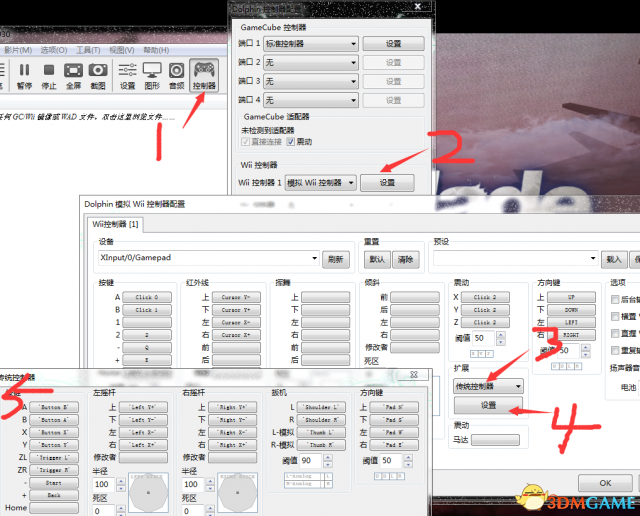The height and width of the screenshot is (516, 640).
Task: Click the L-模拟 'Thumb L' mapping
Action: click(x=321, y=432)
